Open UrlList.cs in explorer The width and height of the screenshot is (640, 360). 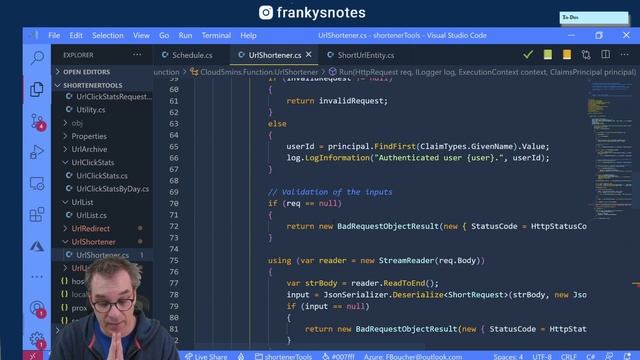pos(102,215)
